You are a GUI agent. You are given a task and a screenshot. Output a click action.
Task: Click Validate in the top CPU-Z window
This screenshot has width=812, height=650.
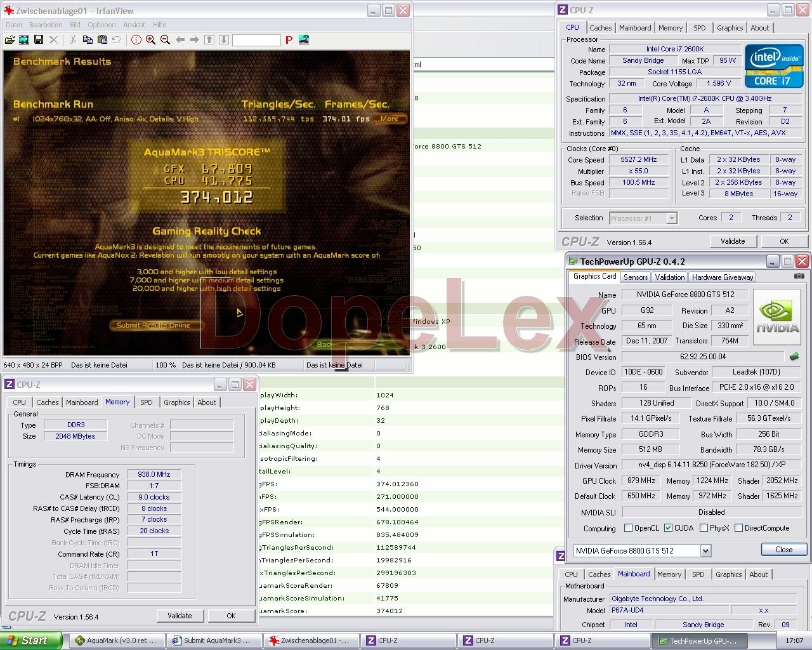pyautogui.click(x=733, y=241)
